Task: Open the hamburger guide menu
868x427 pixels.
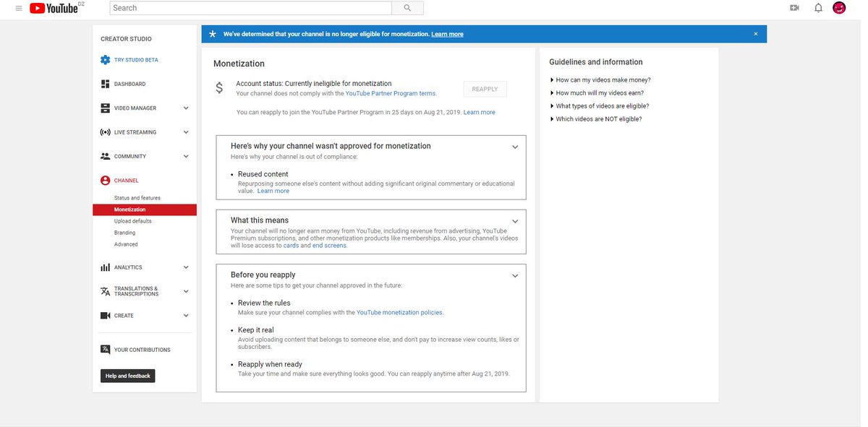Action: (19, 8)
